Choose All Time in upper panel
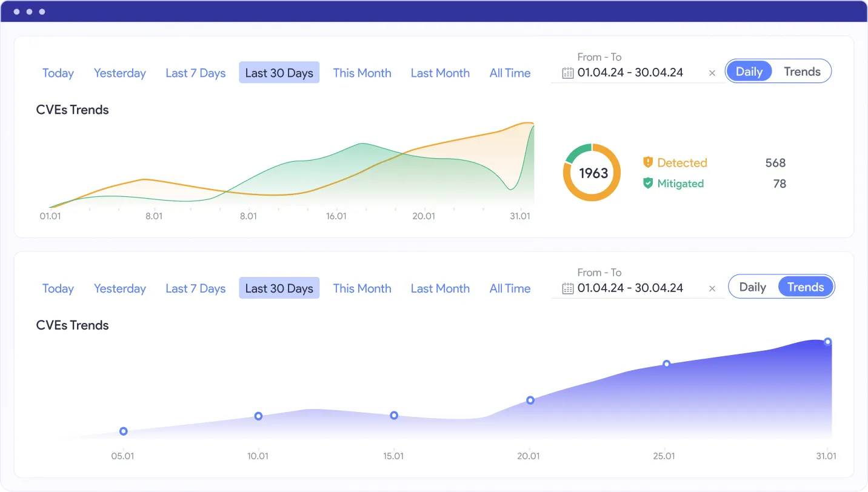 click(x=510, y=73)
